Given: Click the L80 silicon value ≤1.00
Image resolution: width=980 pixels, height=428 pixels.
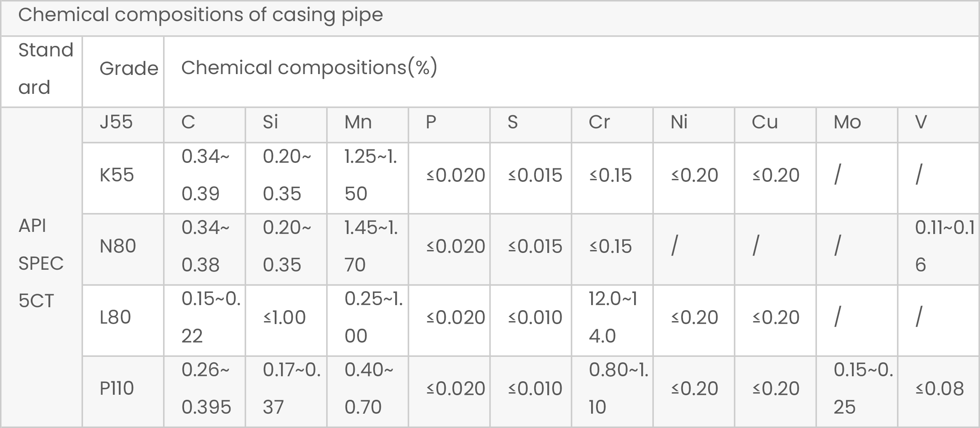Looking at the screenshot, I should 284,317.
